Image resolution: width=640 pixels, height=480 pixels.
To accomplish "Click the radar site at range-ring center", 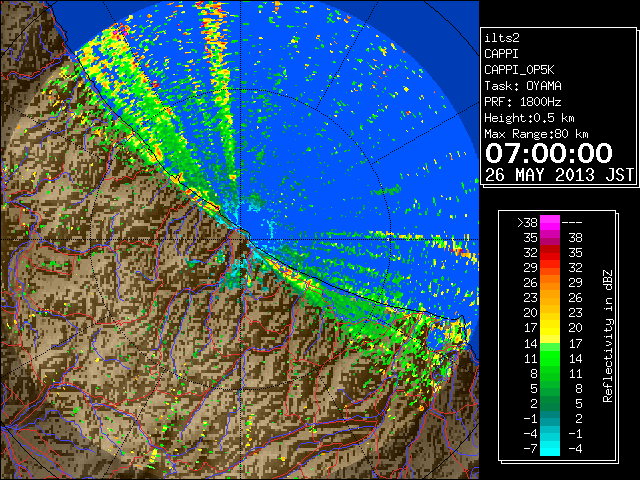I will coord(240,240).
